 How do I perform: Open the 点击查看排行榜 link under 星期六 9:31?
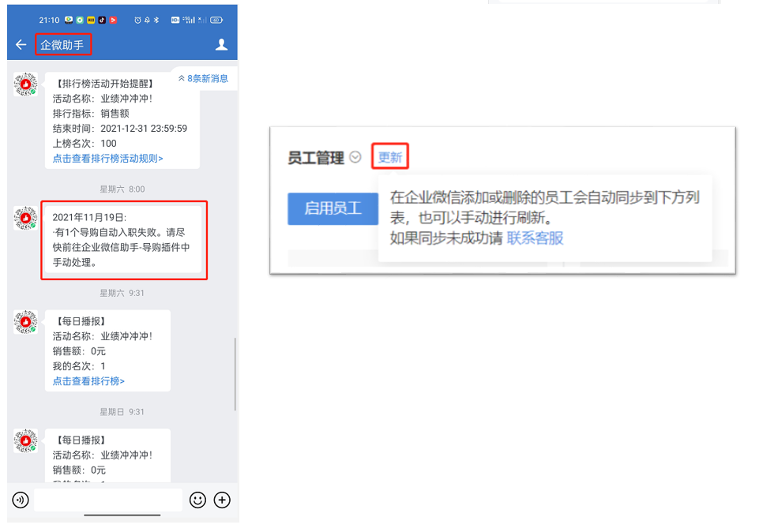(x=88, y=381)
